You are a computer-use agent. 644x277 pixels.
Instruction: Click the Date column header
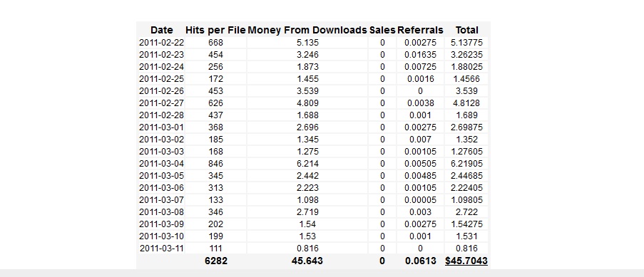161,30
